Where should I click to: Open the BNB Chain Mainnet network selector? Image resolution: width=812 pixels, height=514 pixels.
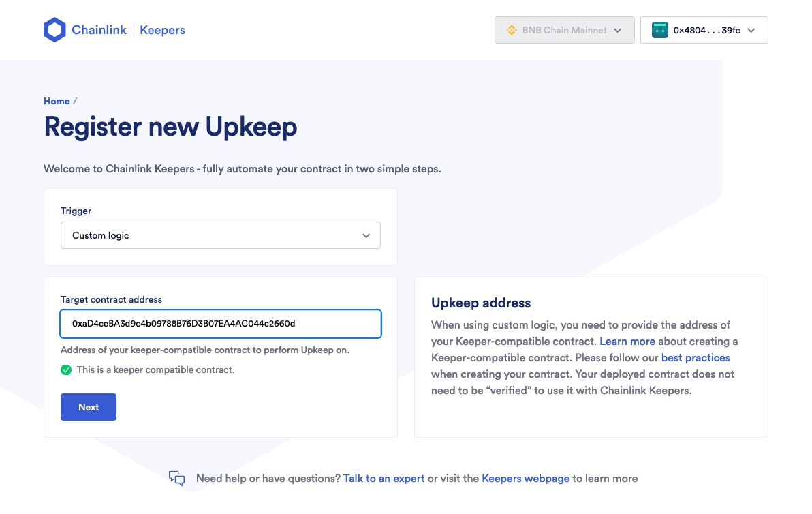click(x=564, y=31)
